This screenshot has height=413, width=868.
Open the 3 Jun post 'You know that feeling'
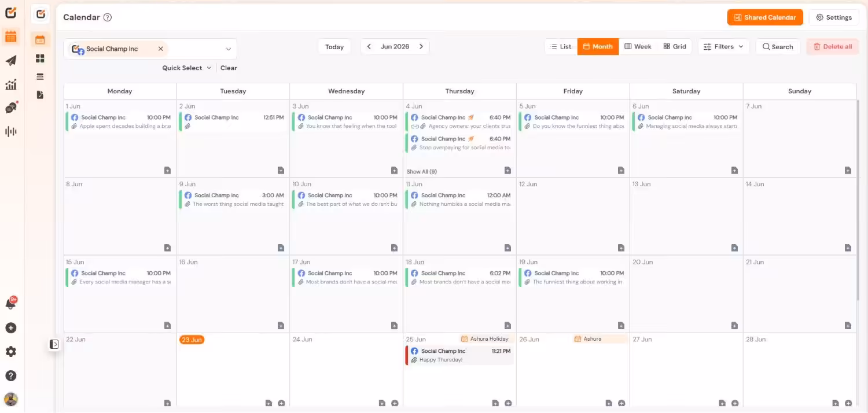point(346,121)
